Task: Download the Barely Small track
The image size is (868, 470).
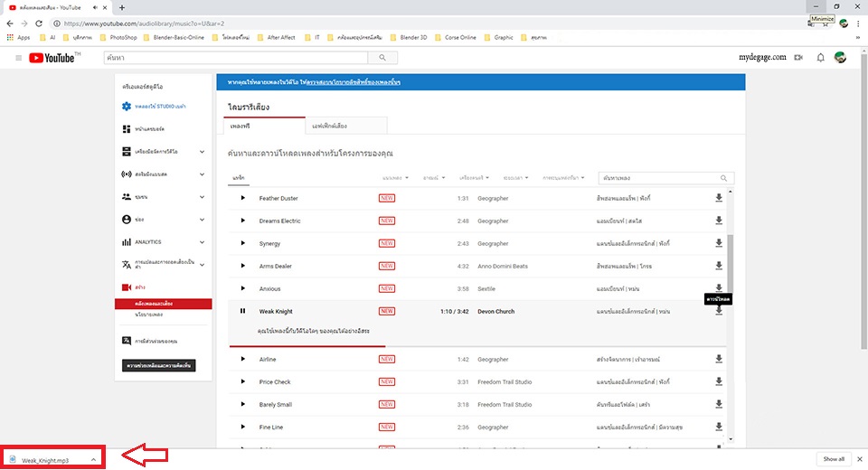Action: 719,404
